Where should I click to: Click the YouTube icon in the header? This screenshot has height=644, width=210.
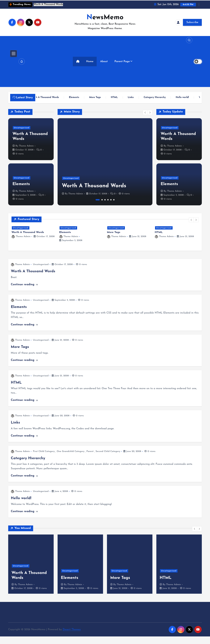[x=38, y=22]
